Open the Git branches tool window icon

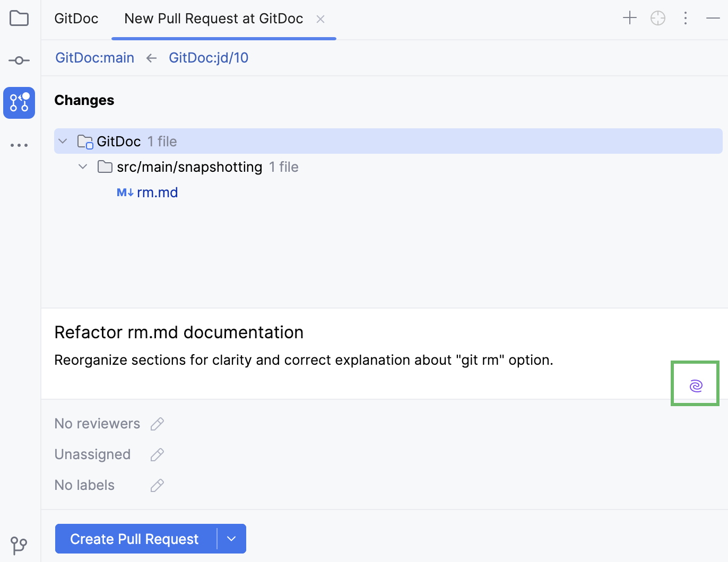click(x=19, y=545)
